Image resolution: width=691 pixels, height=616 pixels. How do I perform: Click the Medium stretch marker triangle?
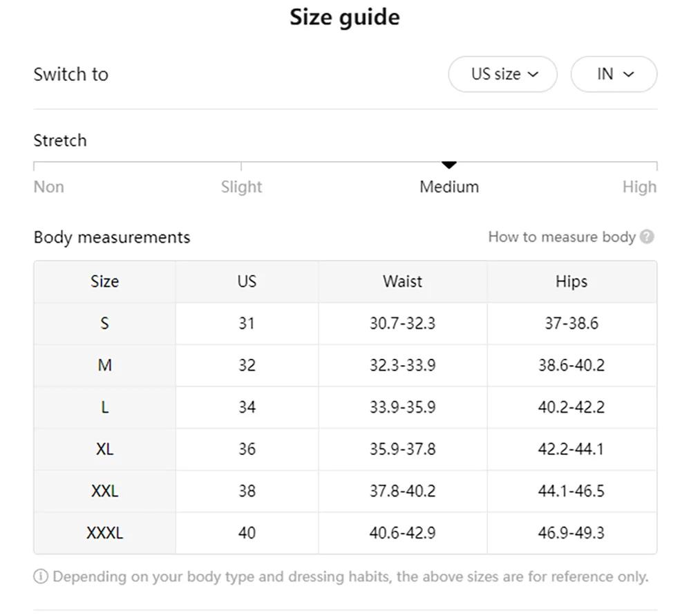pos(448,165)
